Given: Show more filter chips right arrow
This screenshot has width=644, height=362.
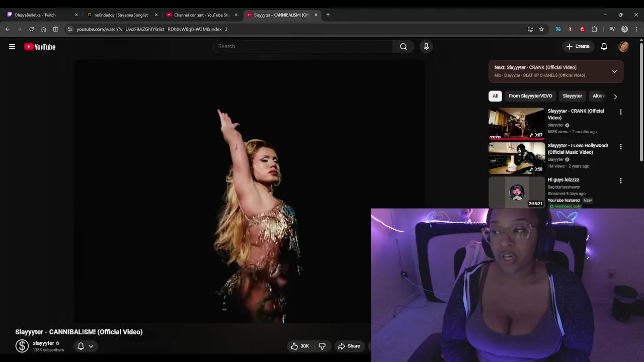Looking at the screenshot, I should (615, 96).
